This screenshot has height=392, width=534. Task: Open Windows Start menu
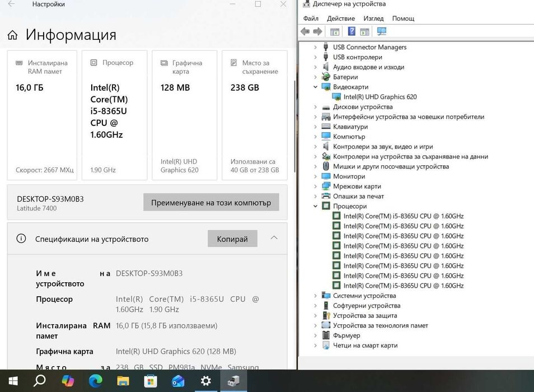point(13,381)
